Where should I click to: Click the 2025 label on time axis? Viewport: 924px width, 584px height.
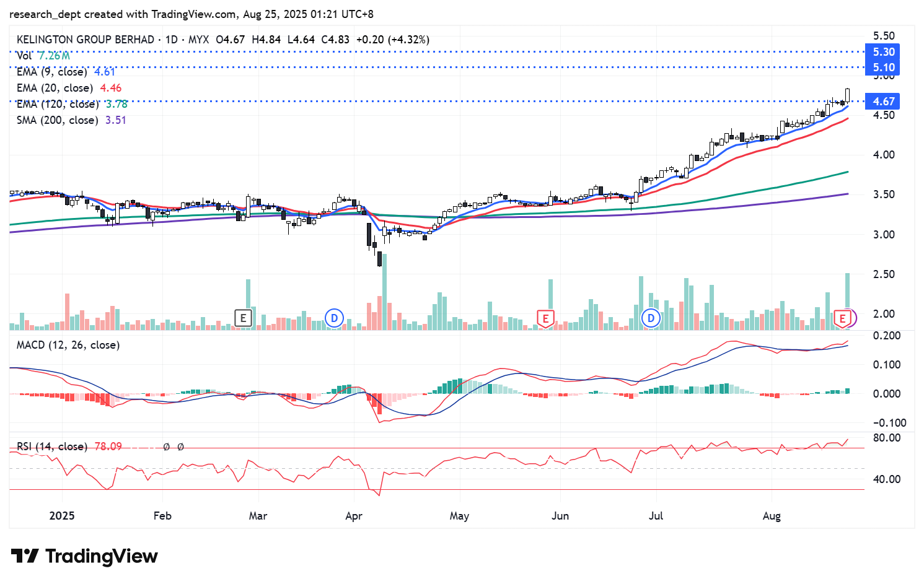[62, 516]
